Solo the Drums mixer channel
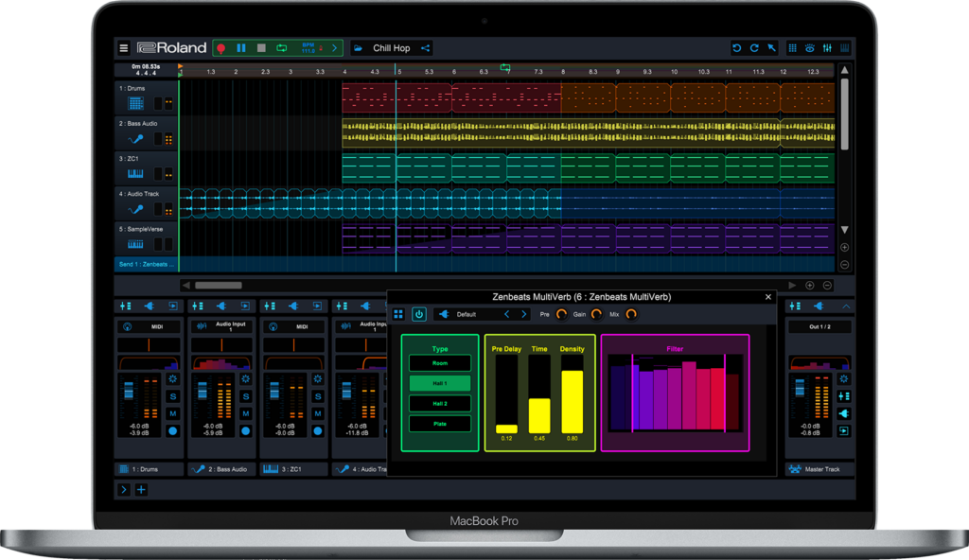This screenshot has height=560, width=969. [x=173, y=396]
